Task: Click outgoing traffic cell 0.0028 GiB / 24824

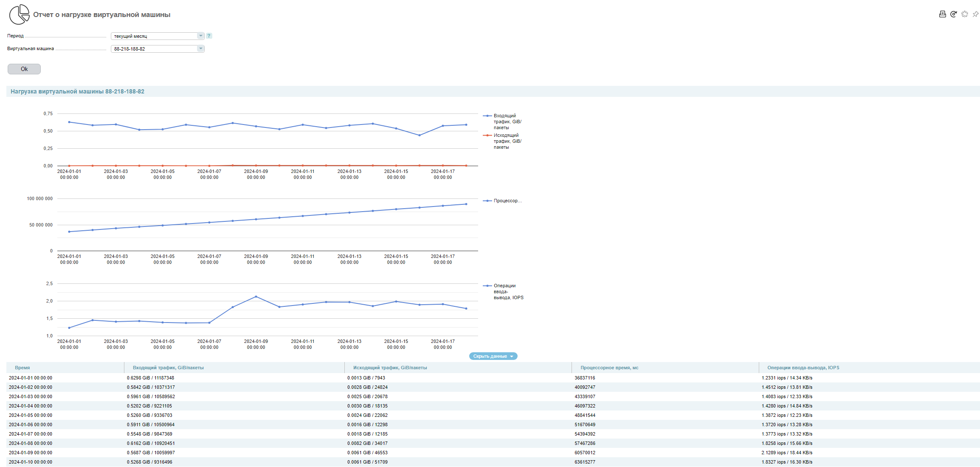Action: click(367, 387)
